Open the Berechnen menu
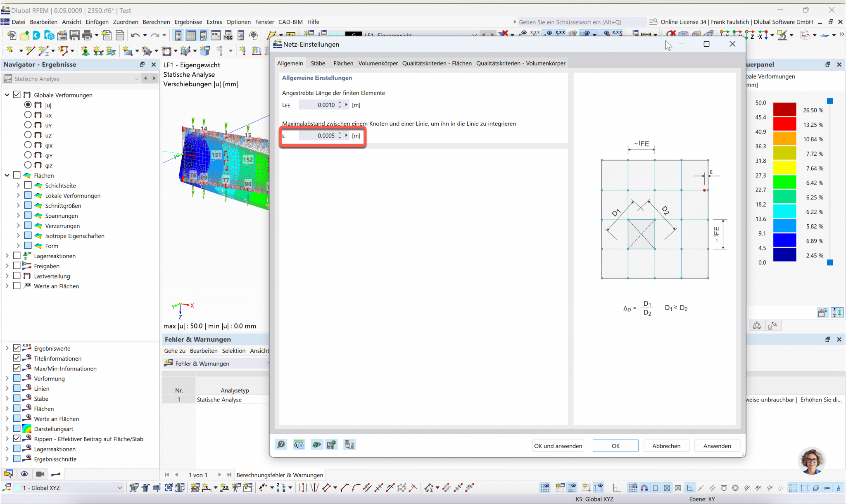Image resolution: width=846 pixels, height=504 pixels. (156, 22)
